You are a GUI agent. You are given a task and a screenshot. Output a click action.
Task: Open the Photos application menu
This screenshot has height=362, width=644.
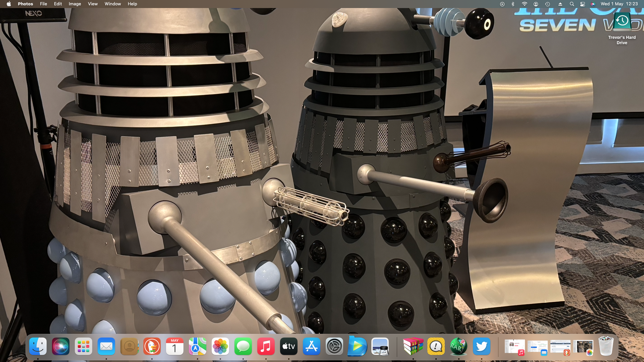25,4
